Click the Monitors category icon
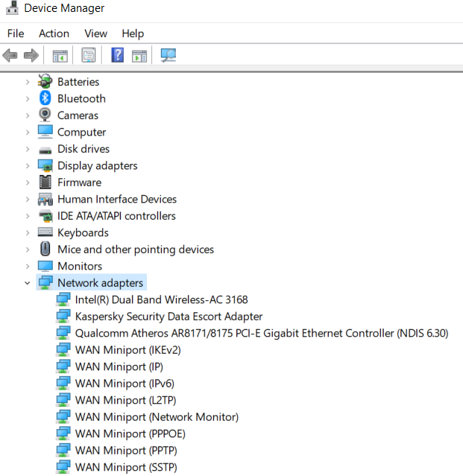 pos(45,266)
